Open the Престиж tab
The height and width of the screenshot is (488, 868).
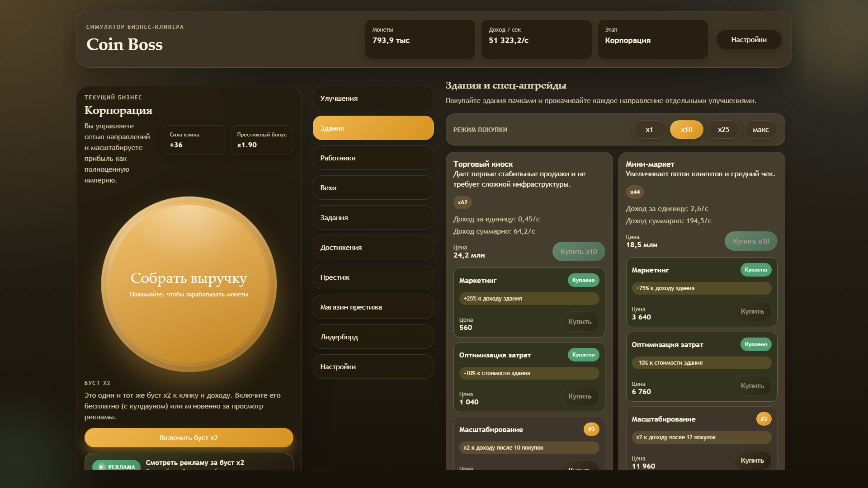[x=373, y=277]
